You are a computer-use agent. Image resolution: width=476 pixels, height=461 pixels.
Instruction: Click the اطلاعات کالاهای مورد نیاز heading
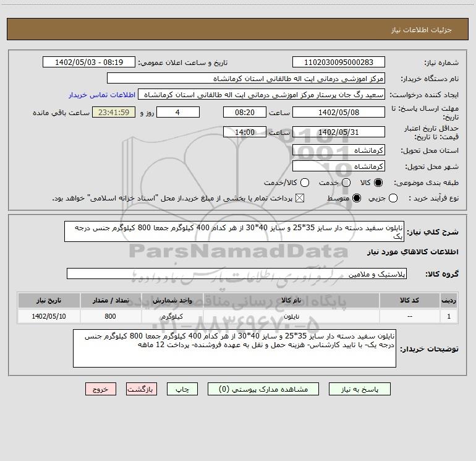412,252
